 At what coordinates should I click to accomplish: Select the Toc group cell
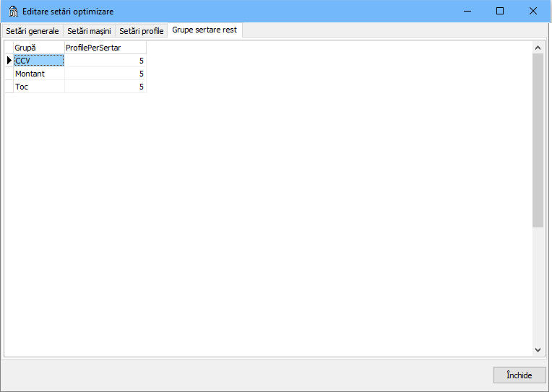[39, 87]
